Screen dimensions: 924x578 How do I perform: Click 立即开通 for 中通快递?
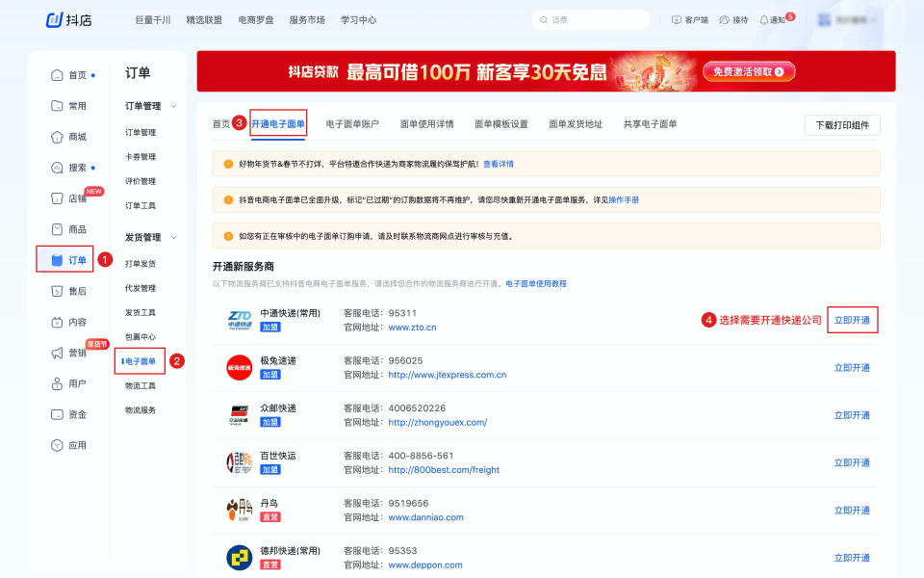tap(852, 320)
